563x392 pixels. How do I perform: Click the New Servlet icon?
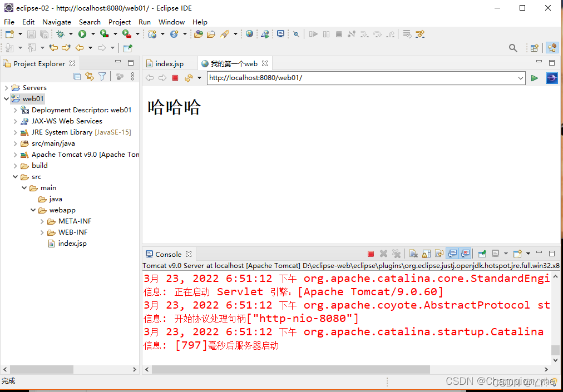point(175,34)
